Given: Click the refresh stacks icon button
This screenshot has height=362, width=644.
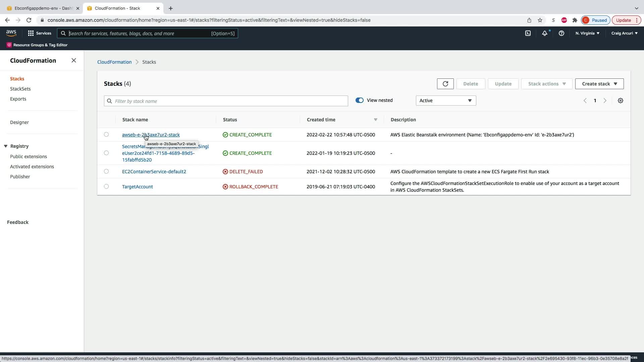Looking at the screenshot, I should [x=445, y=84].
